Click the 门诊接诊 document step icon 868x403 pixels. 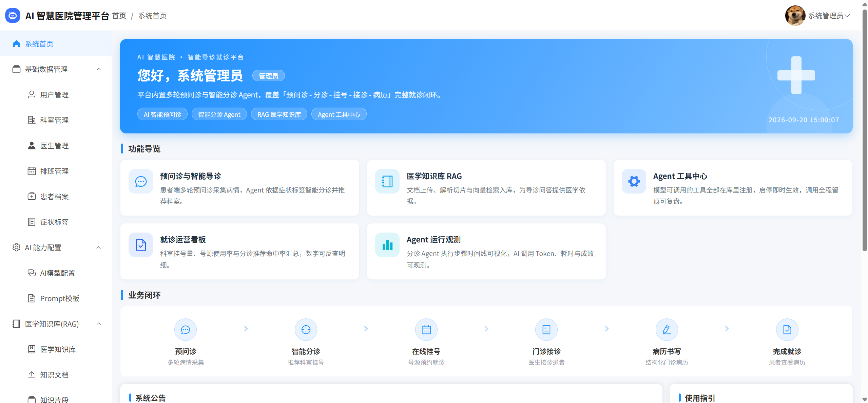pos(546,329)
